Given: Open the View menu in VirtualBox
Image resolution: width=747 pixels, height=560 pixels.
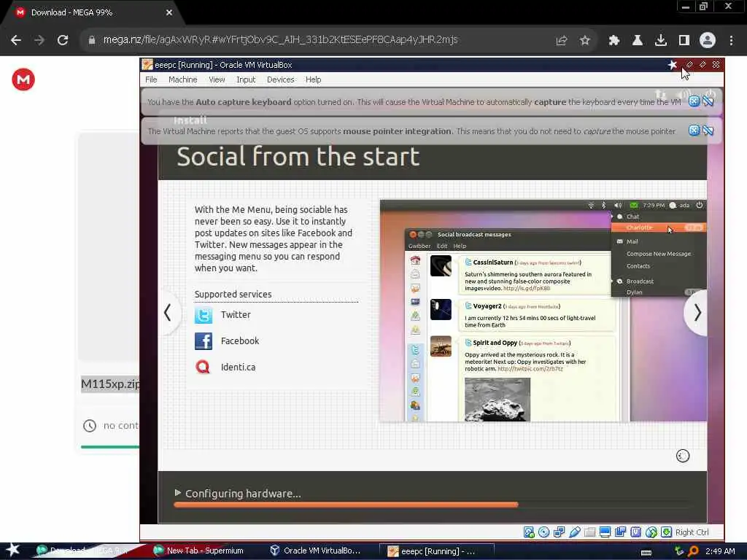Looking at the screenshot, I should click(217, 79).
